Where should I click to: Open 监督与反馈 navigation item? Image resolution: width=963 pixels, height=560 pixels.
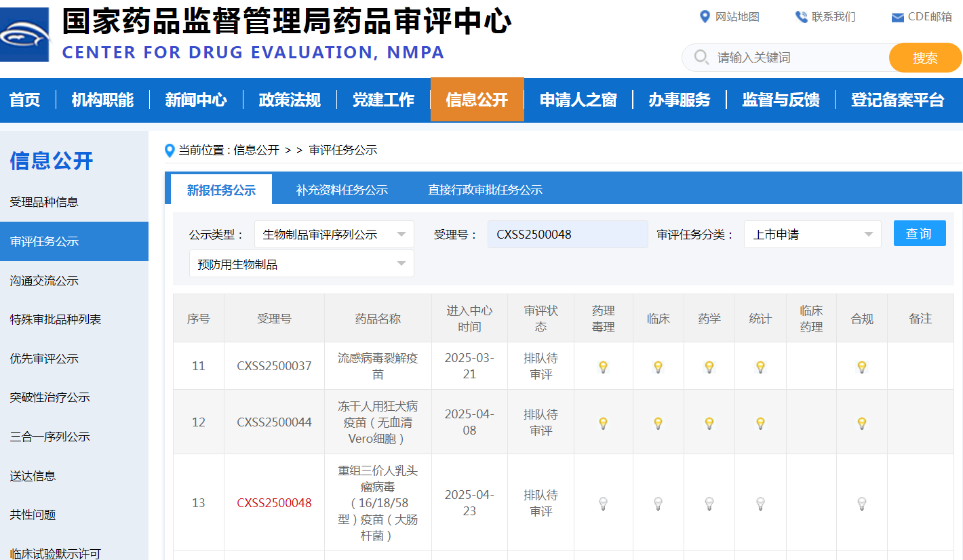pos(781,100)
